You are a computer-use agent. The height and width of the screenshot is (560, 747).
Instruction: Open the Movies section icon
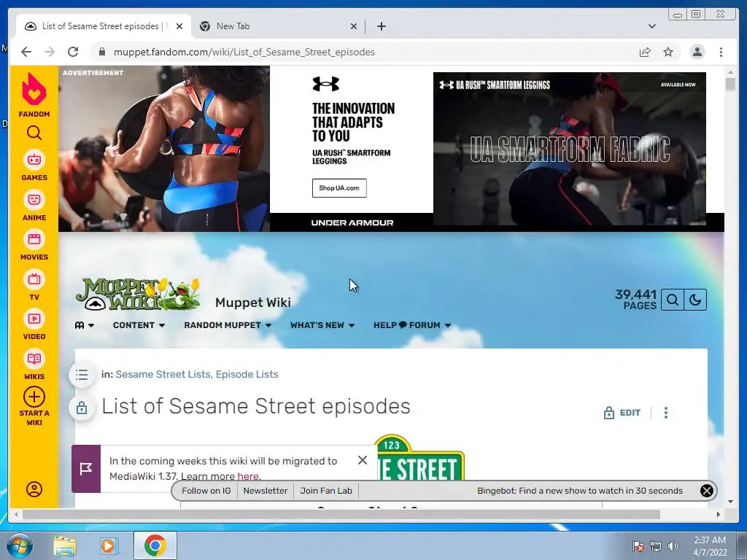coord(34,239)
